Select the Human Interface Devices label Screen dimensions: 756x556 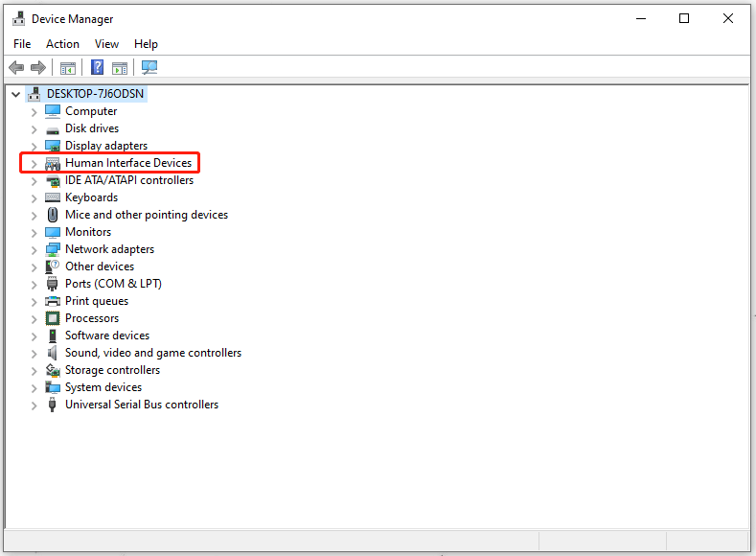pos(128,163)
